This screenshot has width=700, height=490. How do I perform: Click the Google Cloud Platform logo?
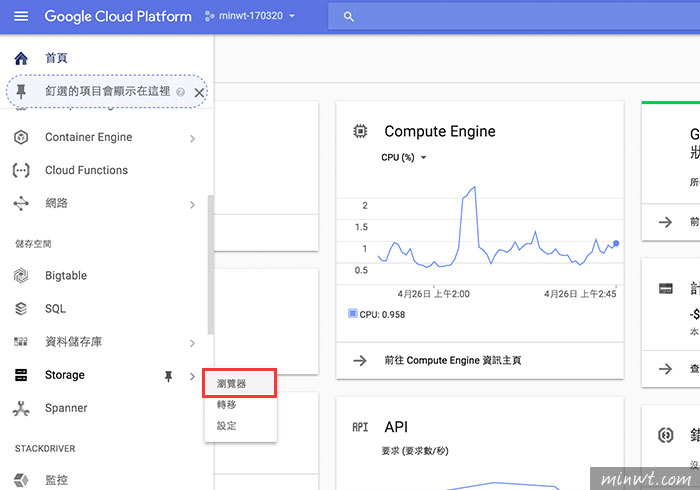tap(118, 17)
